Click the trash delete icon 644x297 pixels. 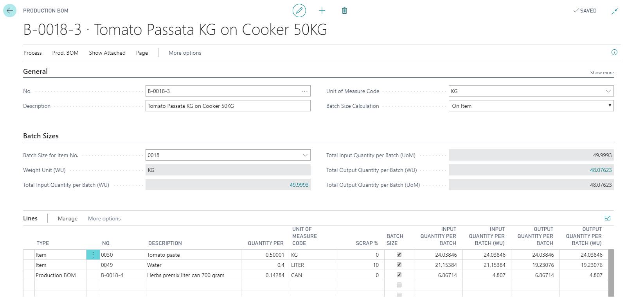coord(344,11)
